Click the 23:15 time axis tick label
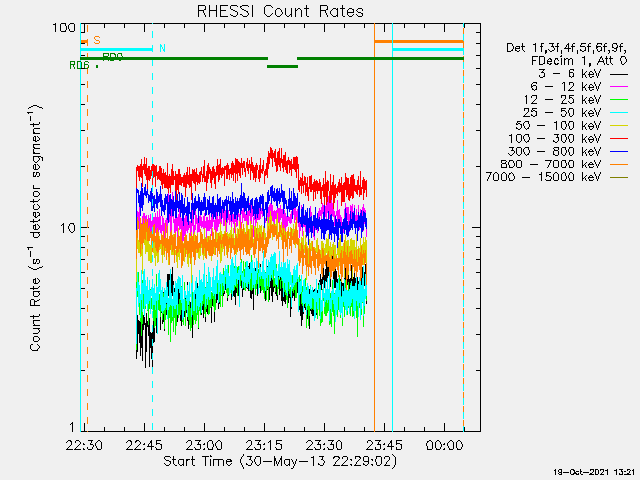The height and width of the screenshot is (480, 640). 264,444
